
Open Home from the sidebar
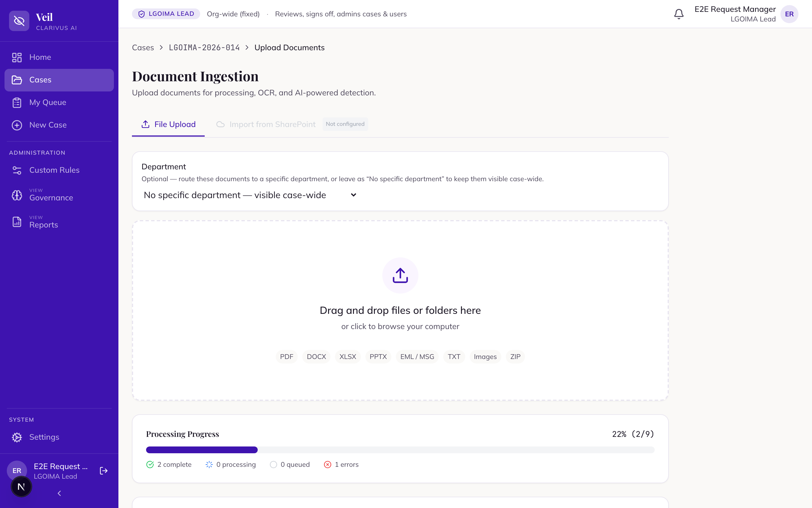[59, 57]
